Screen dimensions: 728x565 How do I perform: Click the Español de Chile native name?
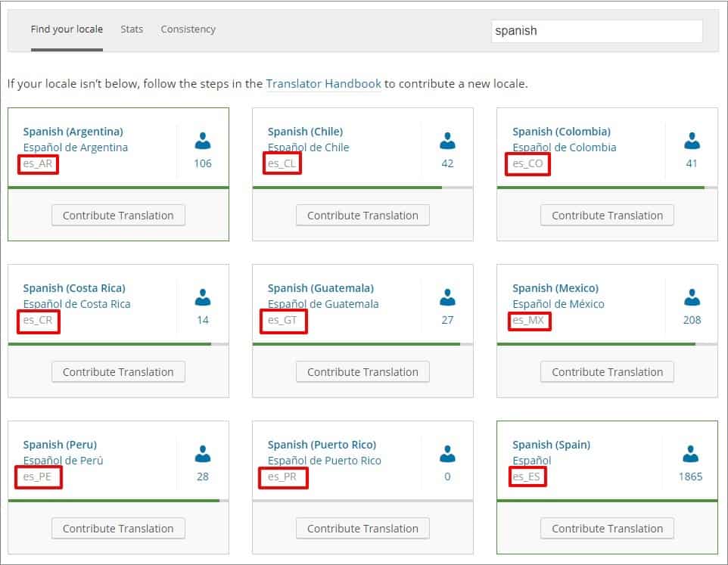pos(309,147)
